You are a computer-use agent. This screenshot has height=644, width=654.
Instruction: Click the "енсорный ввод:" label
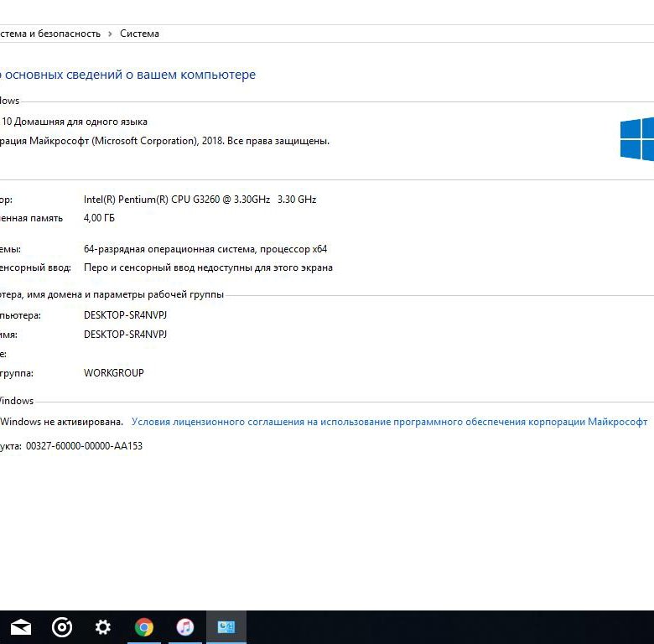35,267
